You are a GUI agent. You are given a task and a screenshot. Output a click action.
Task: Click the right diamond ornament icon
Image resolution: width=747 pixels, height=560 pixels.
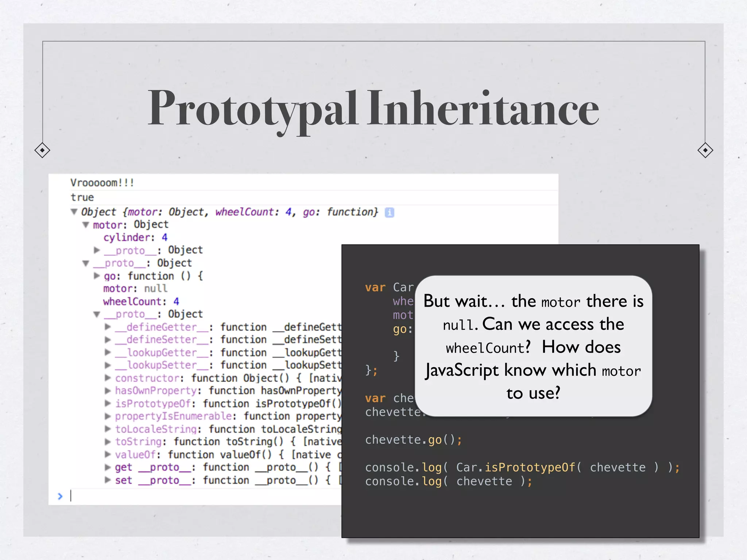pos(705,150)
